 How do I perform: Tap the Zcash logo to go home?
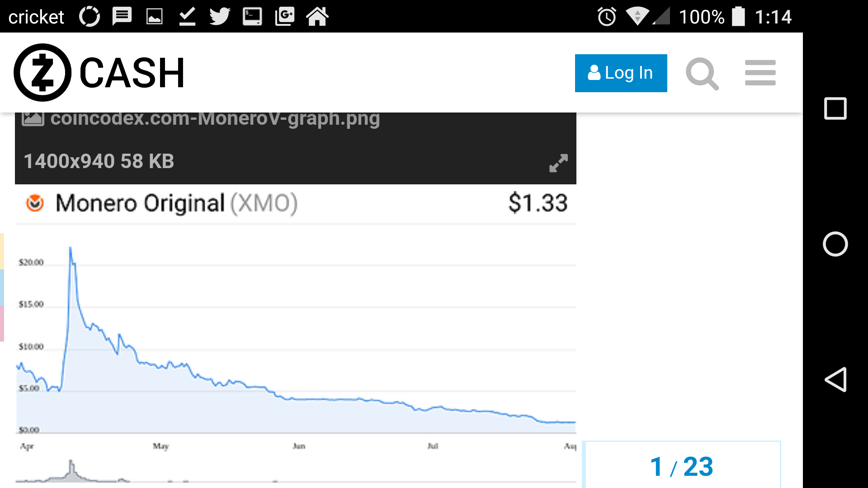[99, 73]
